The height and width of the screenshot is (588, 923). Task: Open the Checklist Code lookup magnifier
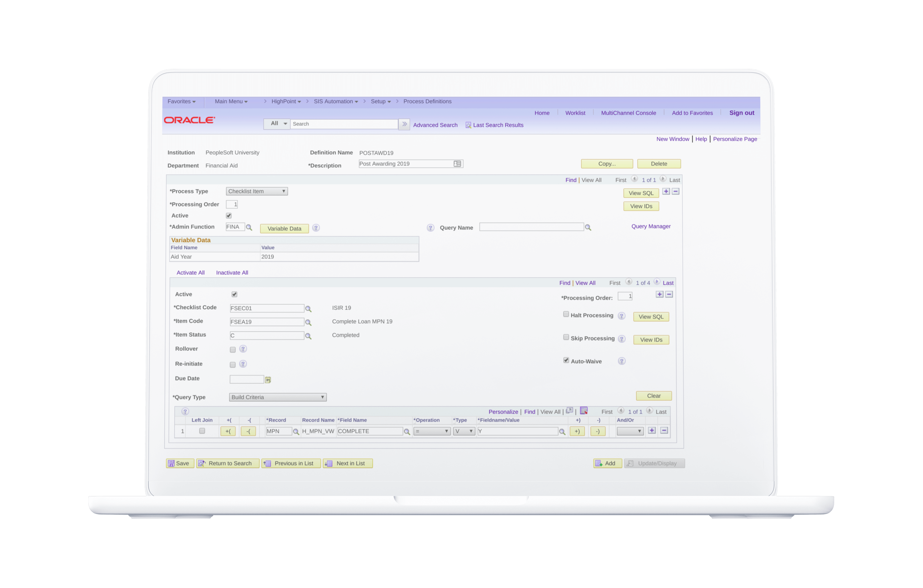(308, 309)
